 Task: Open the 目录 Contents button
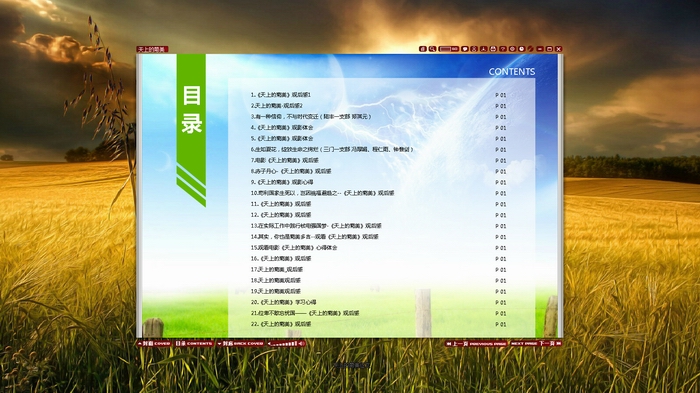194,343
